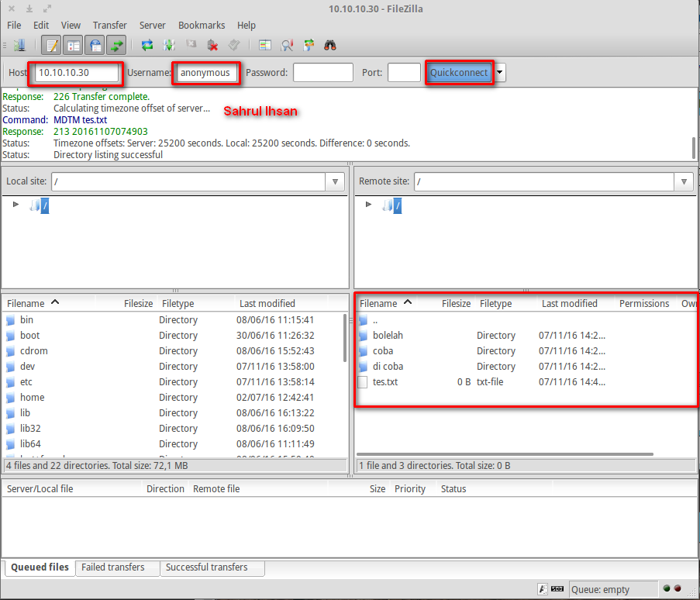Open the Edit menu
Image resolution: width=700 pixels, height=600 pixels.
click(x=41, y=26)
